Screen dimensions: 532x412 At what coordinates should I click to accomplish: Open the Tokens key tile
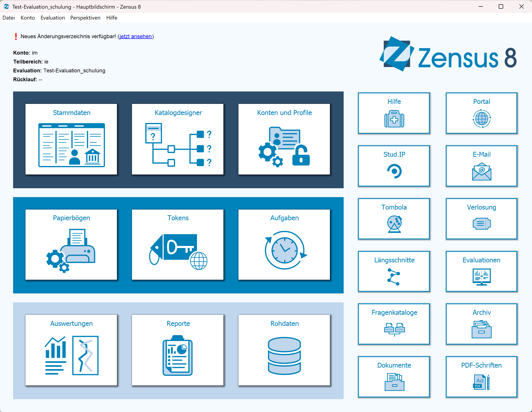(x=177, y=245)
